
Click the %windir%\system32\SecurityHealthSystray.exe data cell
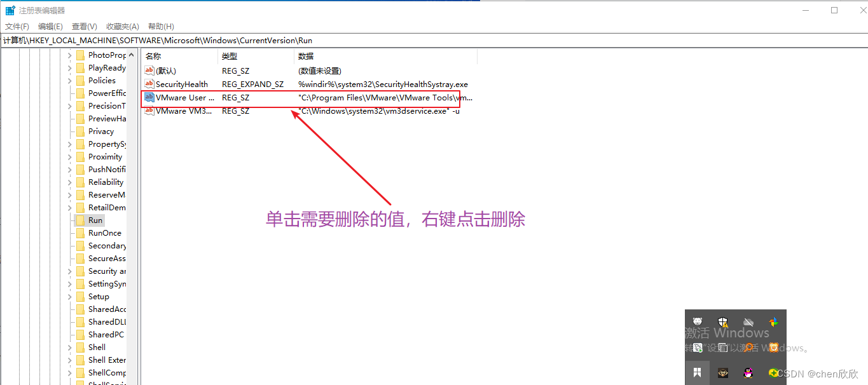click(x=383, y=84)
